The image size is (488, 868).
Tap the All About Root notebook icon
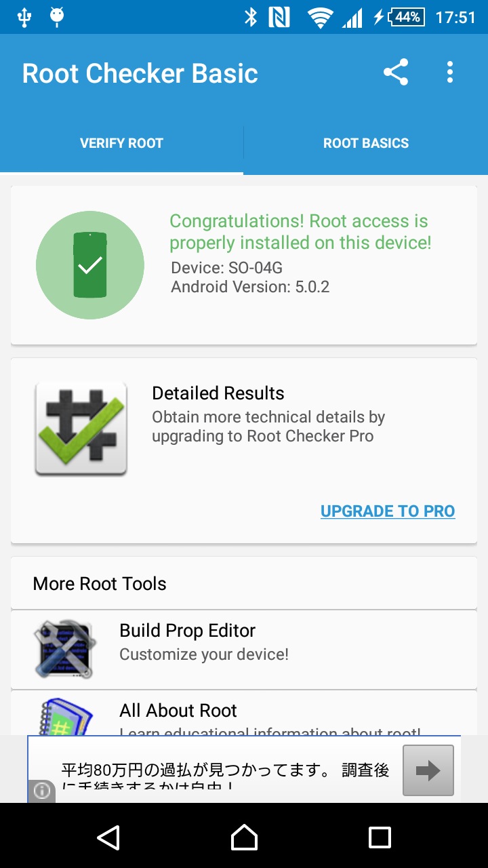click(64, 717)
